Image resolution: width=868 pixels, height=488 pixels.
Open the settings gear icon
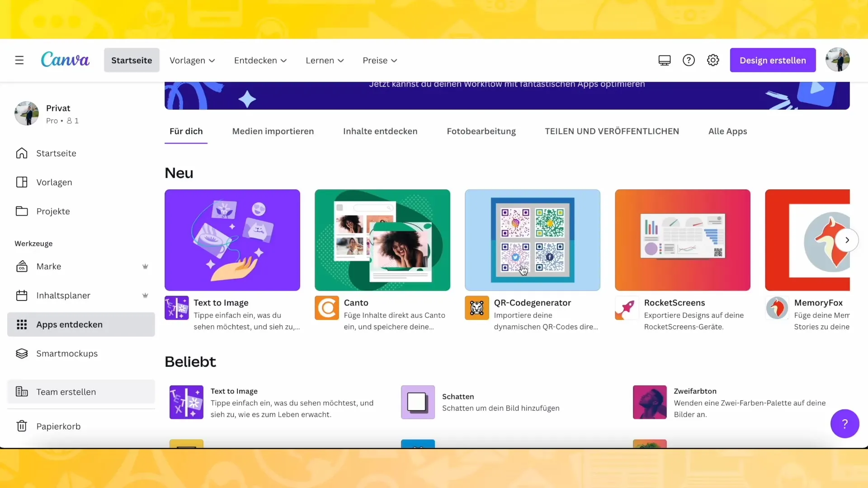tap(713, 60)
